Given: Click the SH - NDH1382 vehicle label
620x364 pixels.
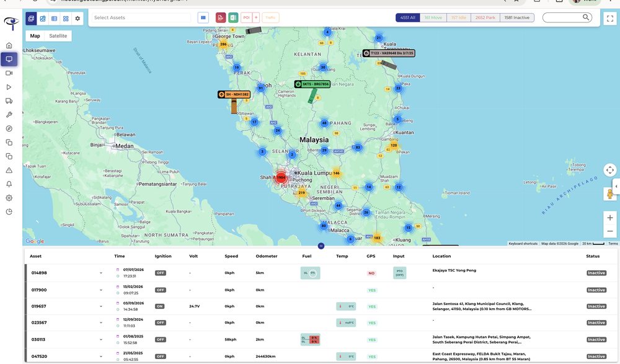Looking at the screenshot, I should coord(234,94).
